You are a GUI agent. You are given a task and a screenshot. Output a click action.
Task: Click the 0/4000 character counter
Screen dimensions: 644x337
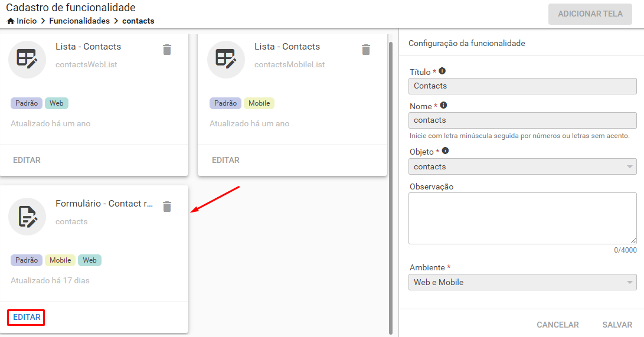(625, 250)
